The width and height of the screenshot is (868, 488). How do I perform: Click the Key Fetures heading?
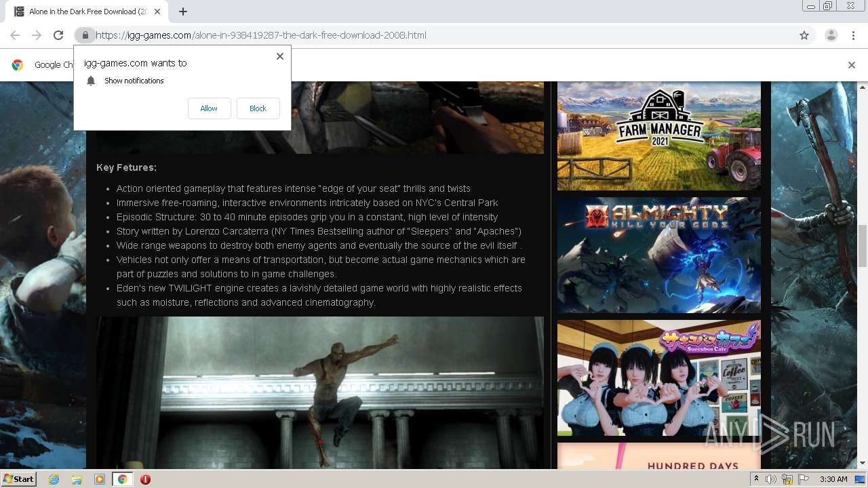tap(126, 167)
